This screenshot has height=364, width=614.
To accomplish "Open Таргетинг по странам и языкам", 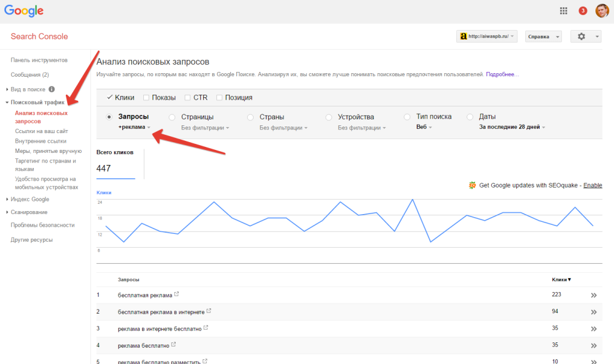I will pos(46,165).
